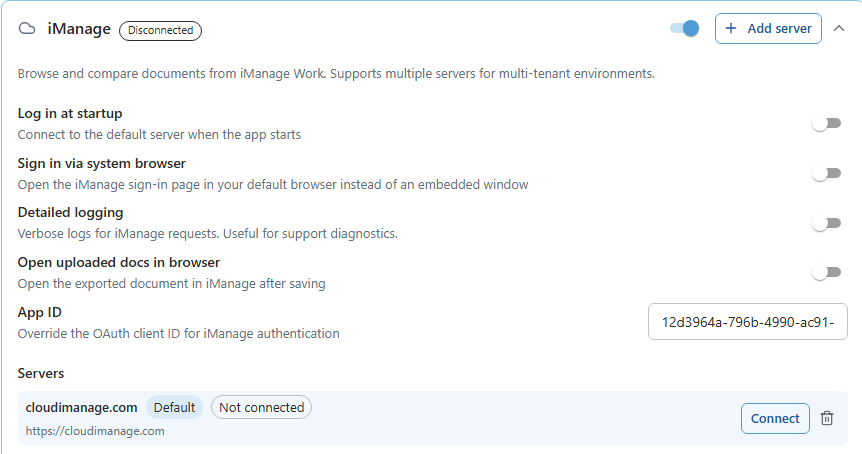Click the Browse and compare documents description
Image resolution: width=862 pixels, height=454 pixels.
pos(336,74)
